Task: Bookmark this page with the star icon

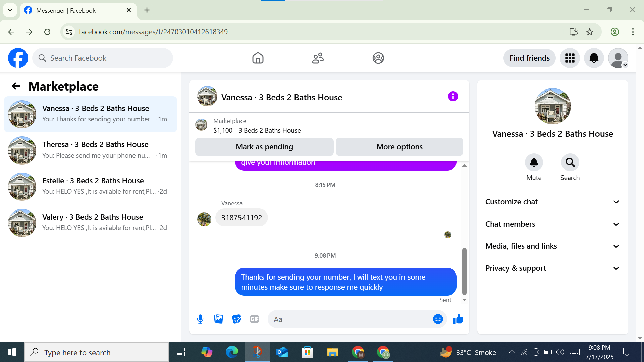Action: [x=590, y=32]
